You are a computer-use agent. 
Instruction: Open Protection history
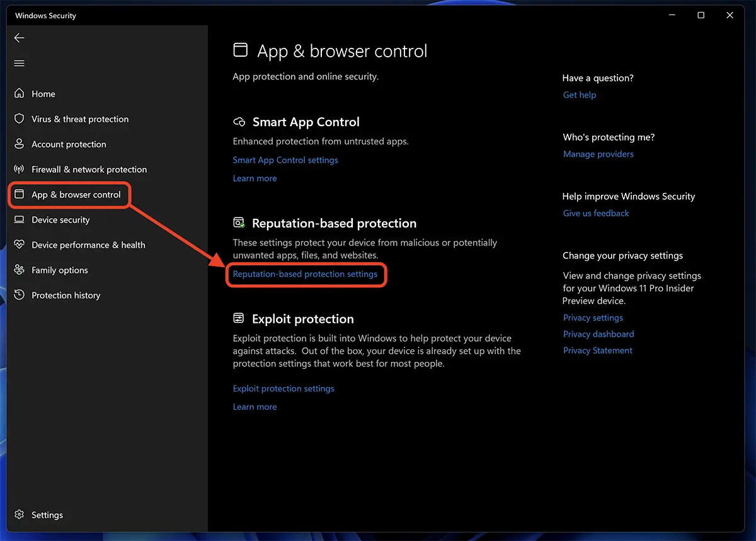[x=66, y=295]
